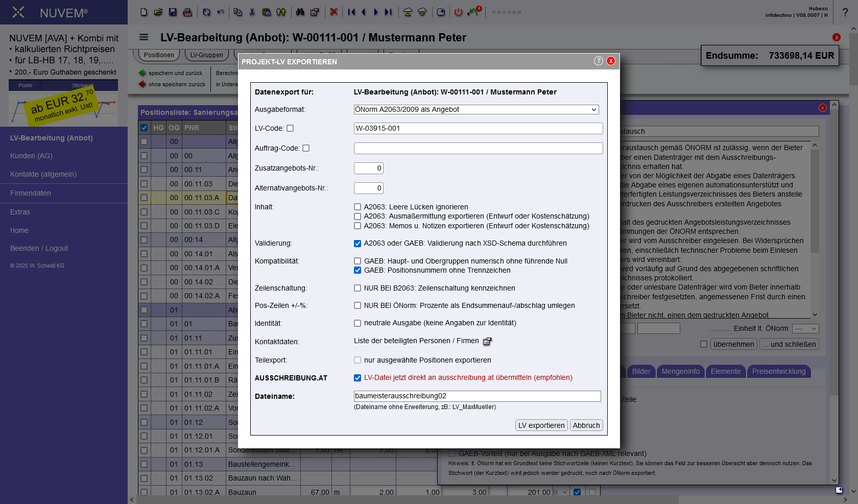
Task: Click the paste clipboard icon
Action: [267, 12]
